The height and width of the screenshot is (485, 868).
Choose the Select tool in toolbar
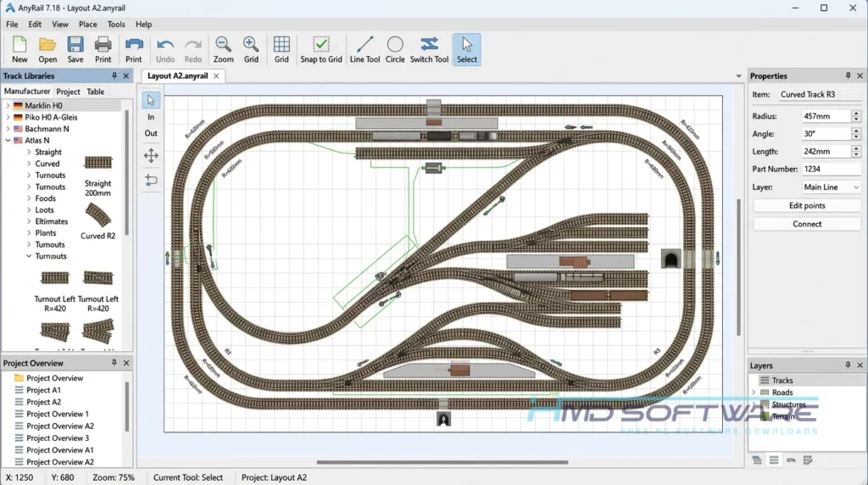click(x=467, y=50)
